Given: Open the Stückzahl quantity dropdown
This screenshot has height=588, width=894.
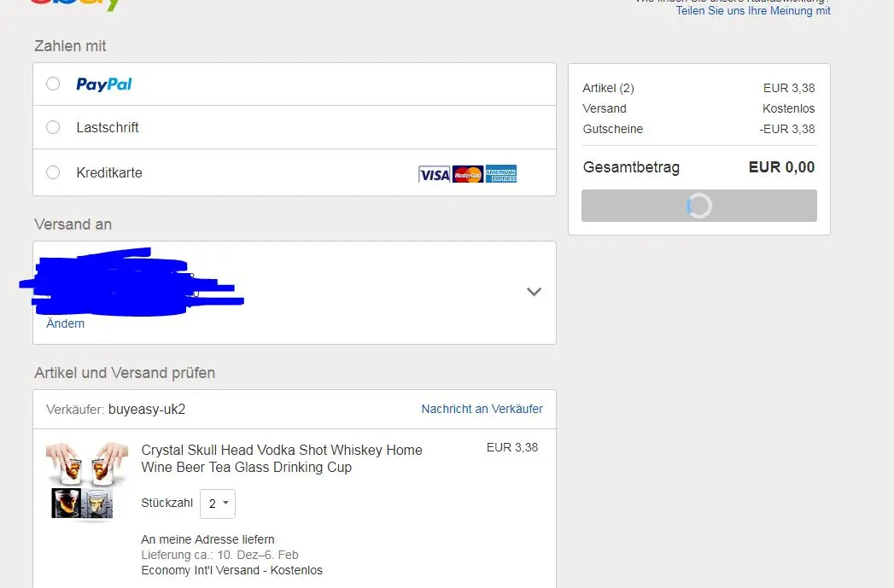Looking at the screenshot, I should pos(218,504).
